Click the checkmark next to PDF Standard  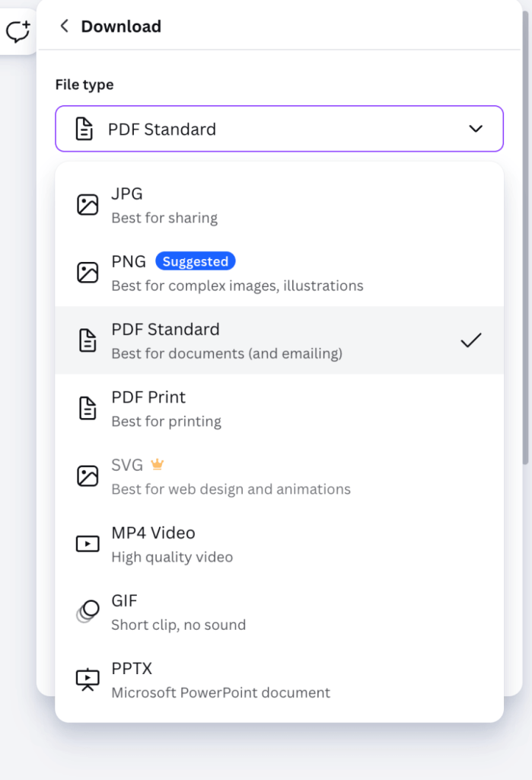click(x=470, y=340)
